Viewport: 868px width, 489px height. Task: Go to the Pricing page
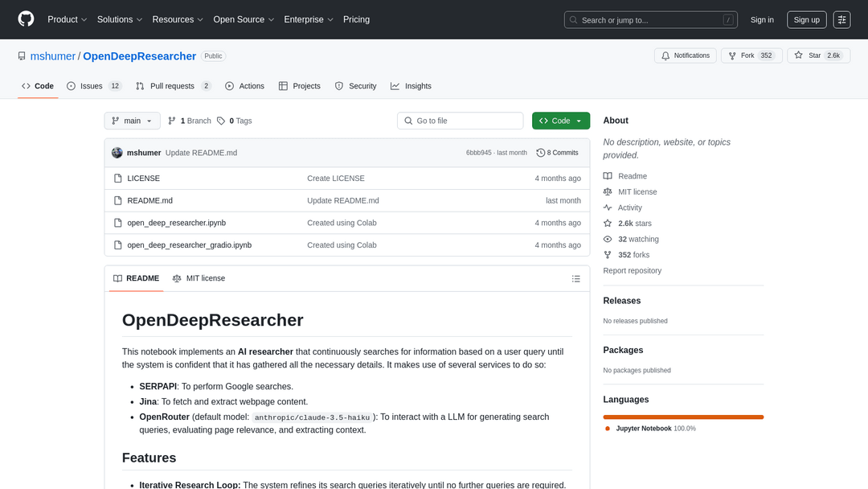tap(356, 19)
